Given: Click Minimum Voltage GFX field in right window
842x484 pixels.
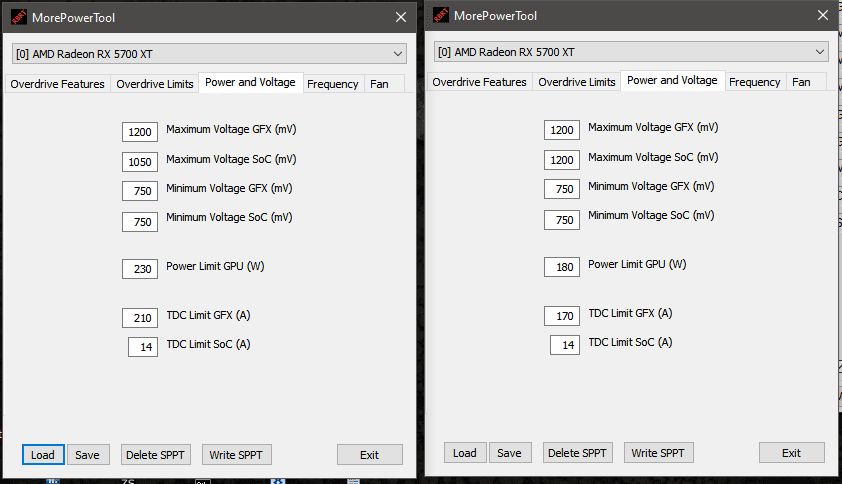Looking at the screenshot, I should pyautogui.click(x=562, y=189).
